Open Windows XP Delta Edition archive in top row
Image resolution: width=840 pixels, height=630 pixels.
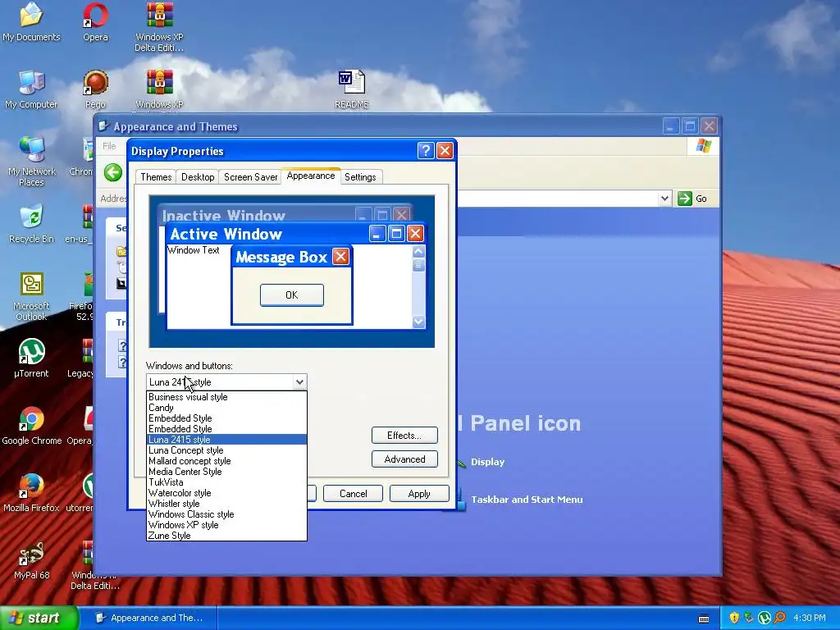[159, 27]
